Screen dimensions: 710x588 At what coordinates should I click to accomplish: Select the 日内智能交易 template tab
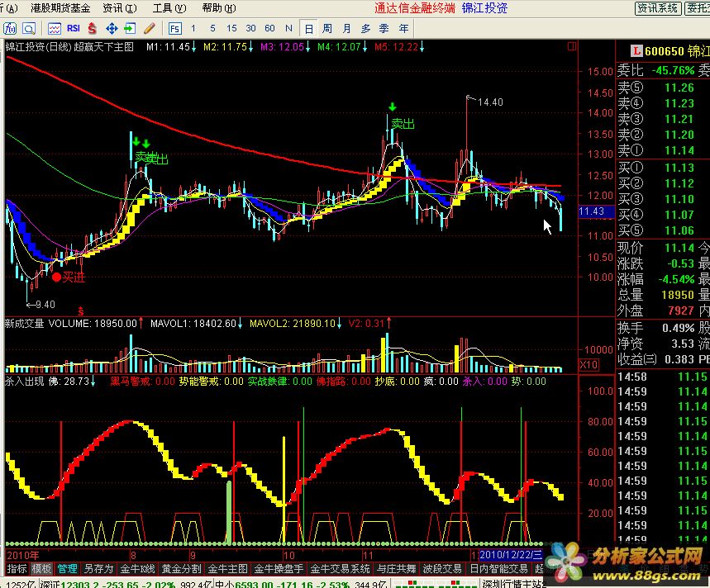pos(498,568)
